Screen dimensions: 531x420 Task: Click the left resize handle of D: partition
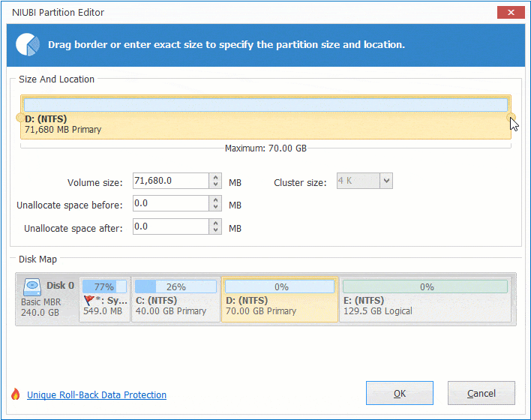tap(20, 117)
